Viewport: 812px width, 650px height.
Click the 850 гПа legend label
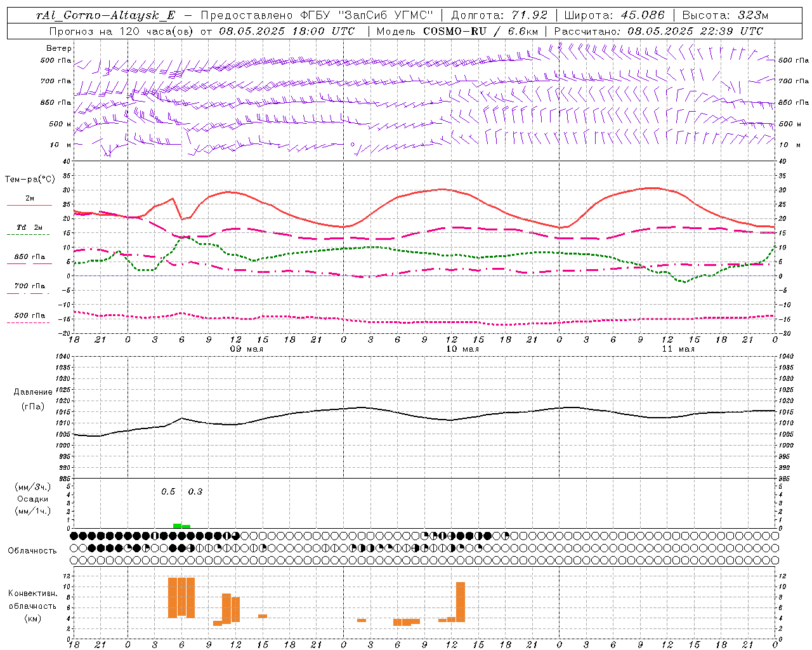[x=30, y=257]
